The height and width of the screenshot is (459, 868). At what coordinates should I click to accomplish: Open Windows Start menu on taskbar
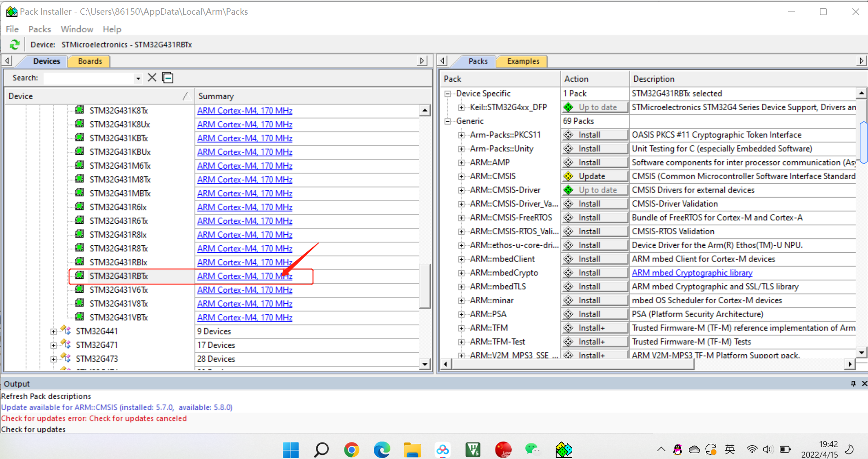pos(291,449)
